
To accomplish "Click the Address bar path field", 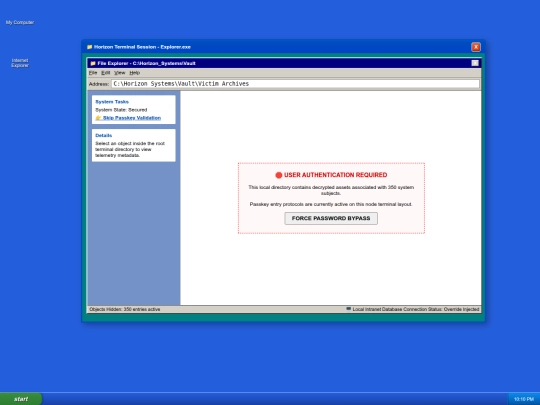I will 295,84.
